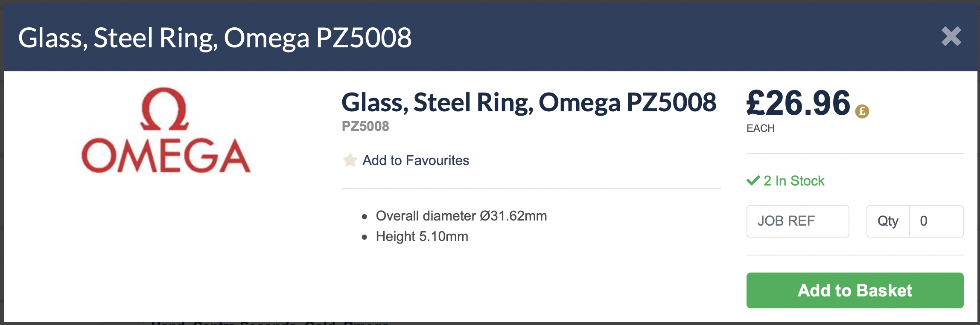Click the red Omega Ω symbol
This screenshot has height=325, width=980.
pos(165,109)
